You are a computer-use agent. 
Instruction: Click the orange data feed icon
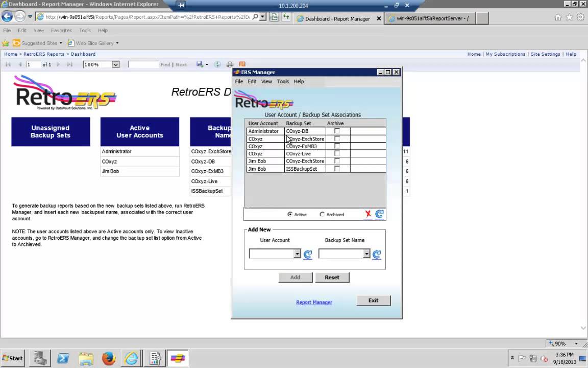[242, 64]
